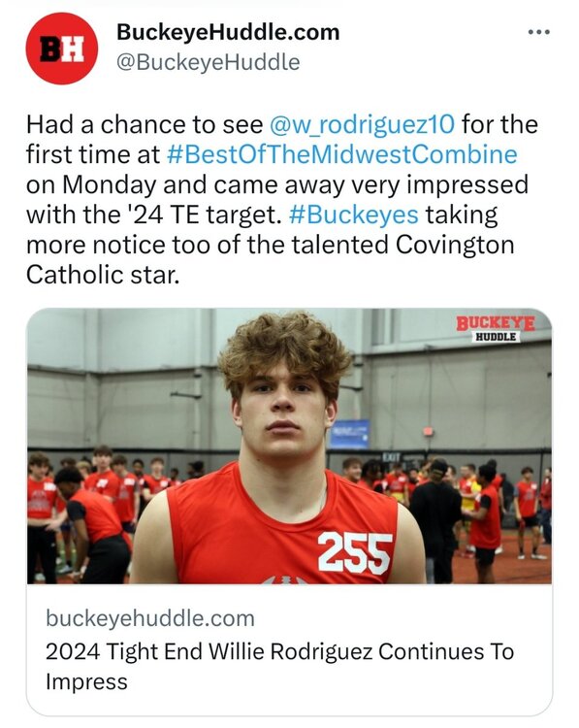Click the Buckeye Huddle watermark logo in photo
The width and height of the screenshot is (579, 728).
click(x=496, y=329)
